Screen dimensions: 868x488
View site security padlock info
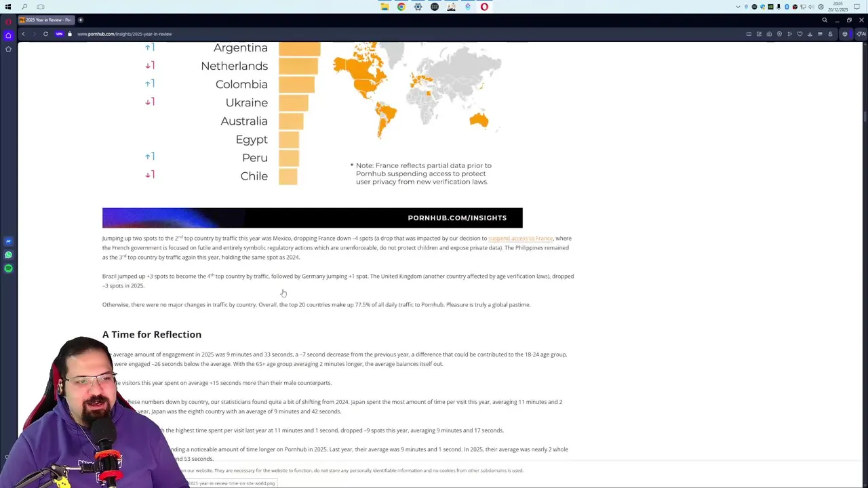point(69,34)
